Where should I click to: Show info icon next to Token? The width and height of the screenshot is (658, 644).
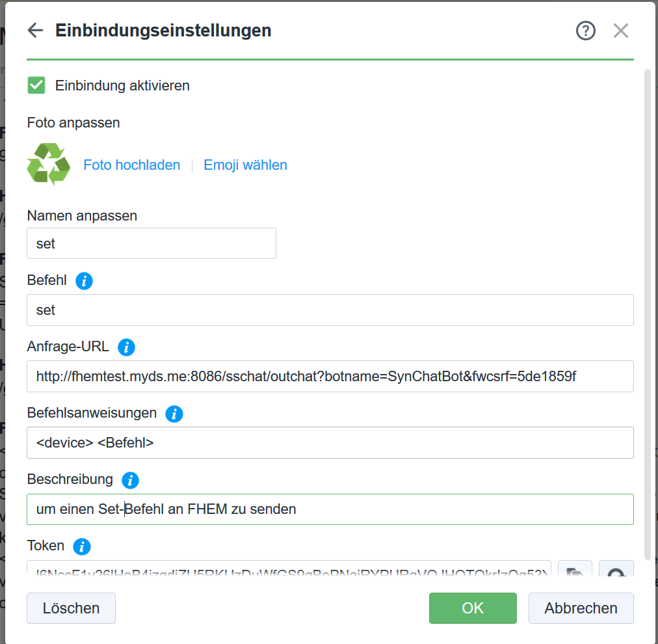[x=82, y=546]
